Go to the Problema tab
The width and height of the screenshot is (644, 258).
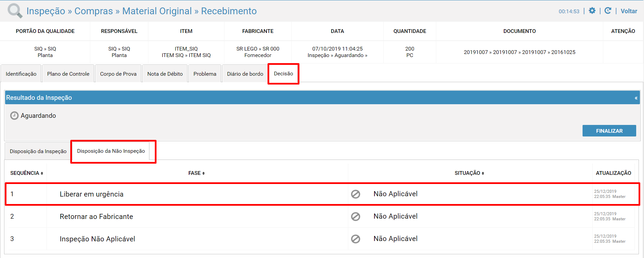[x=205, y=74]
